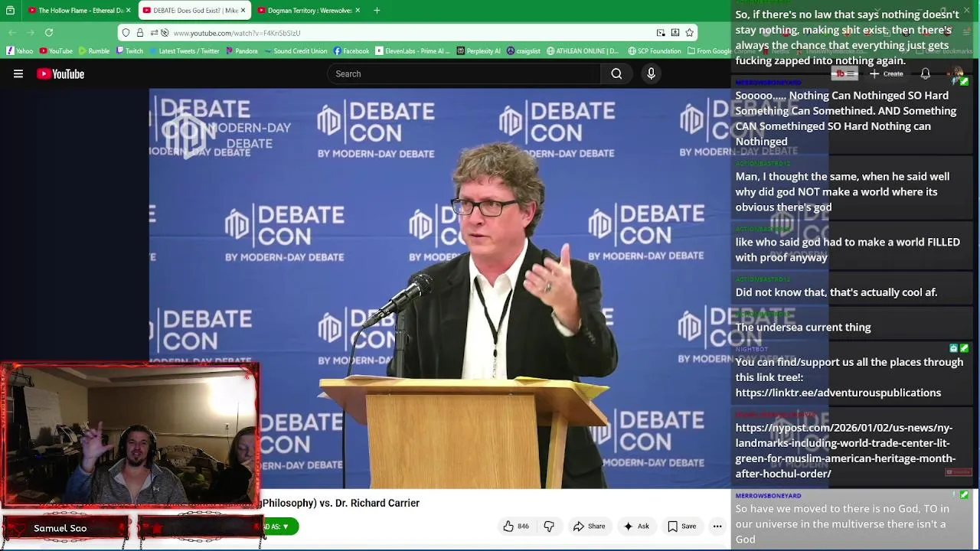
Task: Click the YouTube search magnifier button
Action: coord(616,74)
